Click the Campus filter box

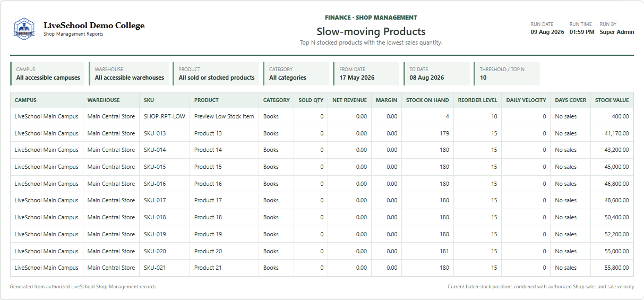[47, 74]
